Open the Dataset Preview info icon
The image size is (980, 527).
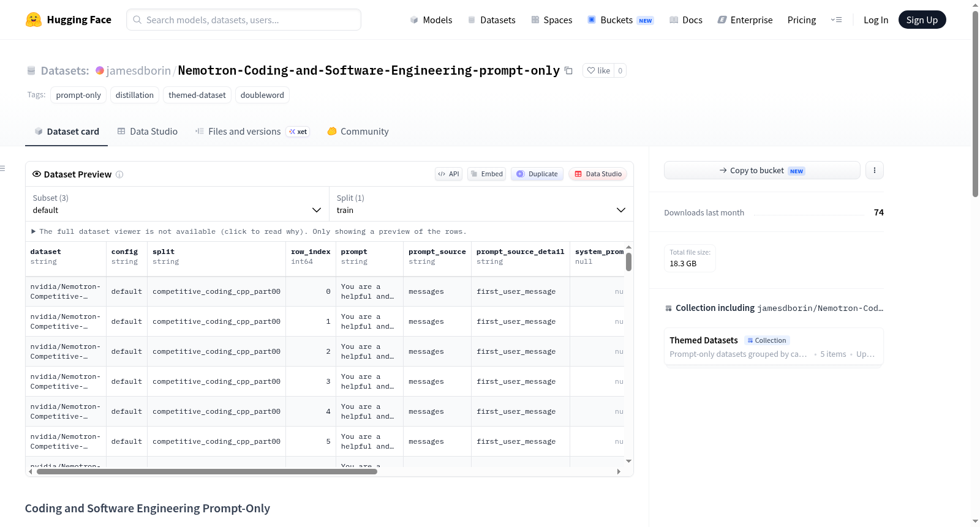(x=119, y=174)
